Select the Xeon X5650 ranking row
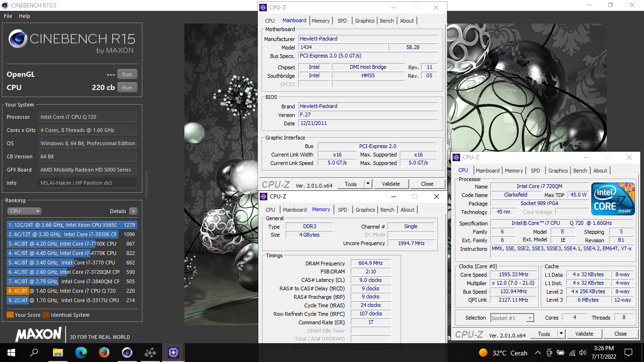The width and height of the screenshot is (644, 362). tap(72, 225)
